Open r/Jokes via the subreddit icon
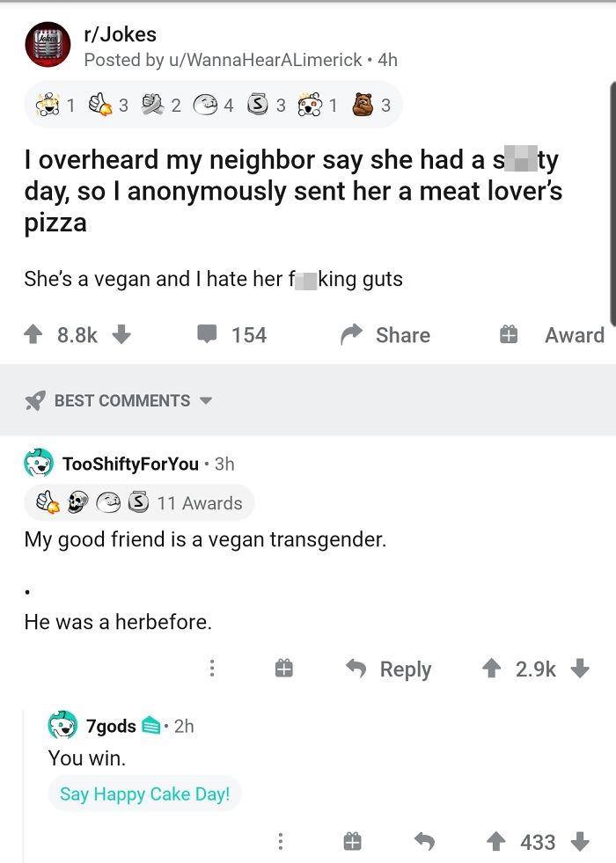Screen dimensions: 616x863 tap(45, 45)
